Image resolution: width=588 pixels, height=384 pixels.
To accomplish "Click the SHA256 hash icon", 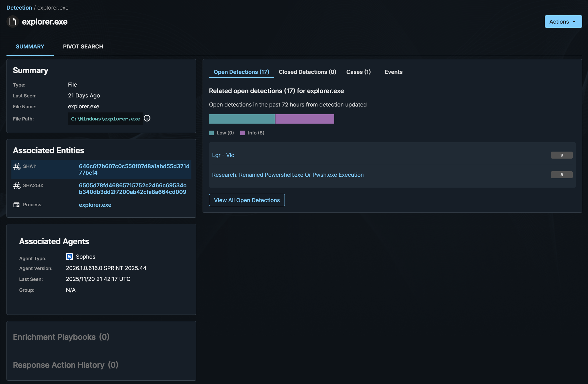I will (x=17, y=186).
